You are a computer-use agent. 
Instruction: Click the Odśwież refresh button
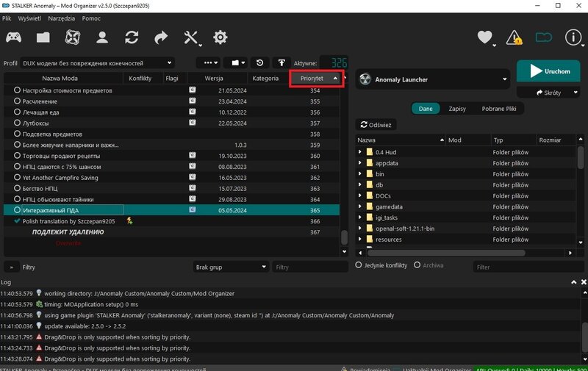pyautogui.click(x=376, y=125)
